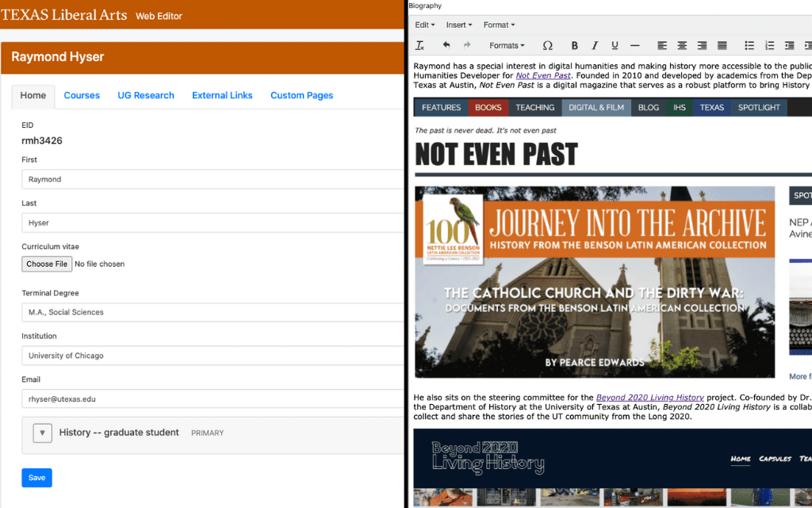Click the Raymond Hyser page heading
Screen dimensions: 812x508
click(57, 57)
